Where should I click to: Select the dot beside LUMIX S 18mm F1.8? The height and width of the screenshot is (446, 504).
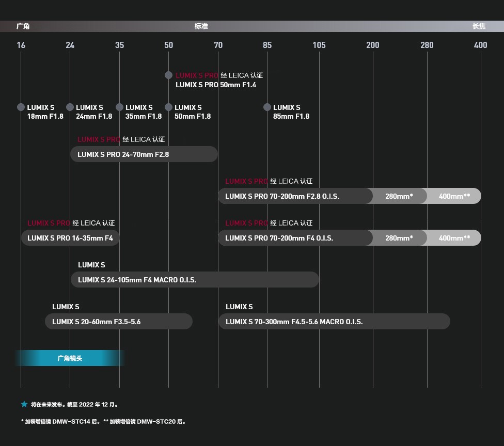point(21,107)
